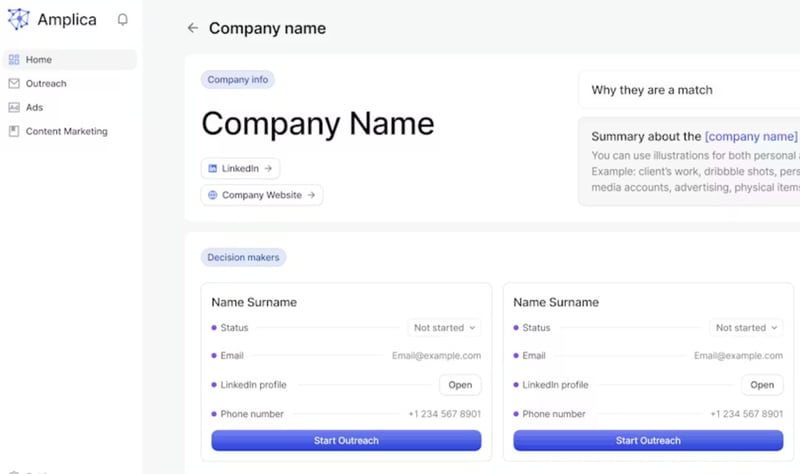Open first contact's LinkedIn profile
The height and width of the screenshot is (474, 800).
(460, 385)
